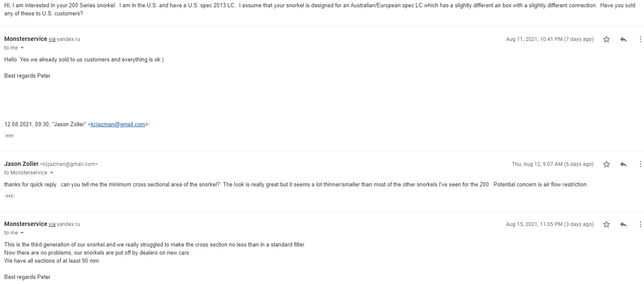Image resolution: width=644 pixels, height=284 pixels.
Task: Expand 'to Monsterservice' recipient details
Action: (x=52, y=173)
